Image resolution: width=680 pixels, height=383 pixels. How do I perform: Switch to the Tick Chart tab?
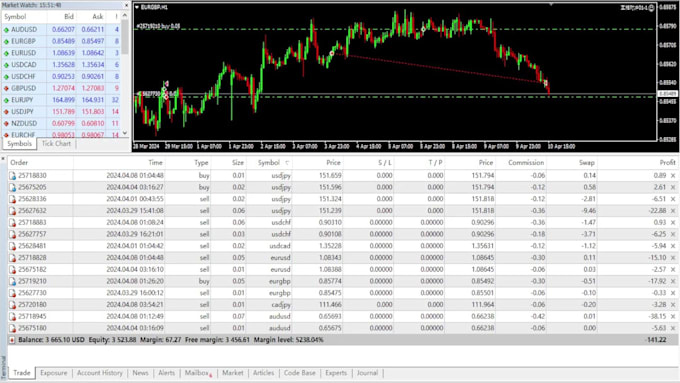tap(56, 144)
